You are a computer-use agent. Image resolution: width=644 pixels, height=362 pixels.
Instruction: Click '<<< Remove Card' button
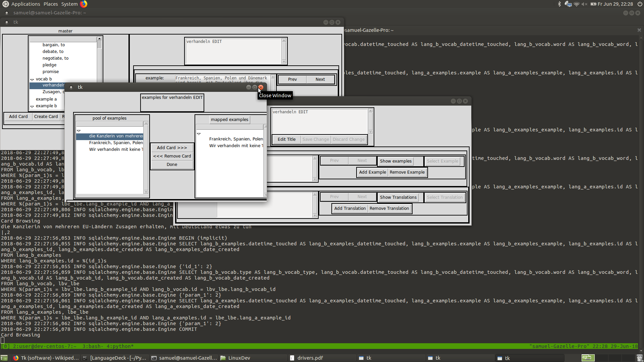[x=172, y=156]
